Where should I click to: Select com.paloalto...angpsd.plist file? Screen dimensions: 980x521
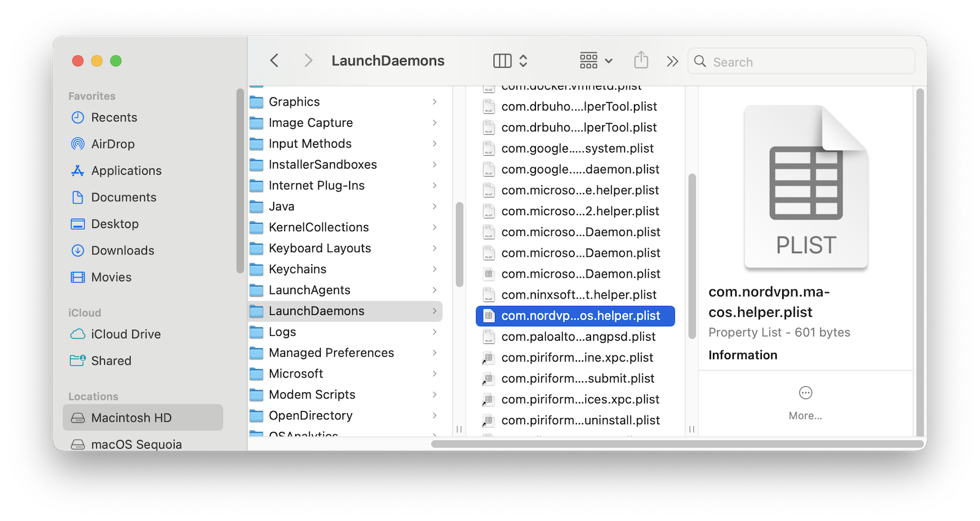coord(575,337)
